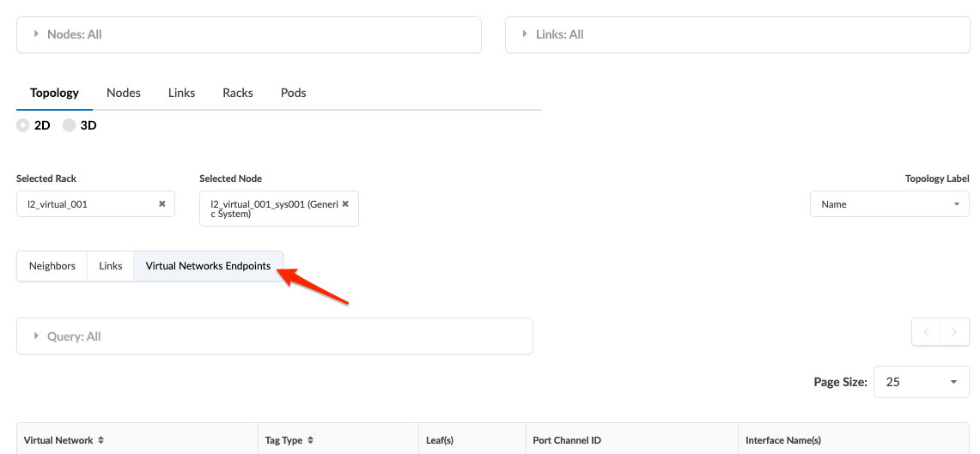Go to next page of results
Viewport: 980px width, 454px height.
tap(954, 331)
